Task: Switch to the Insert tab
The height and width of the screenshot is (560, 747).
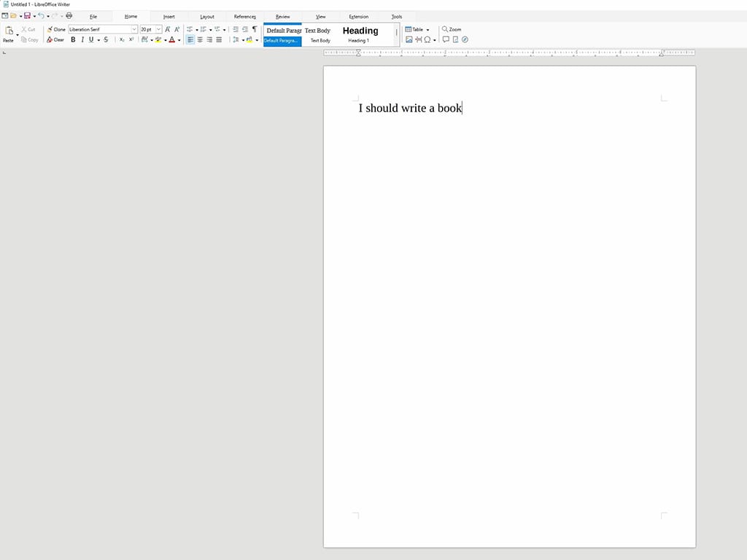Action: (169, 16)
